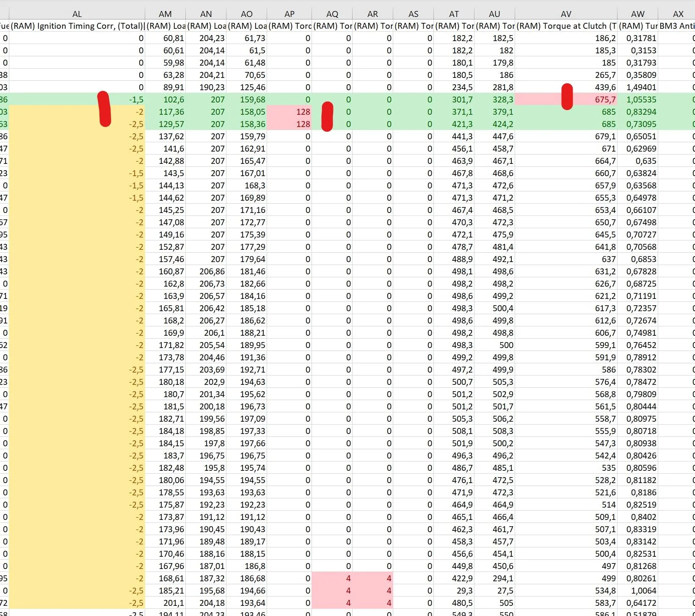Select the cell with value 59,98

click(x=165, y=63)
